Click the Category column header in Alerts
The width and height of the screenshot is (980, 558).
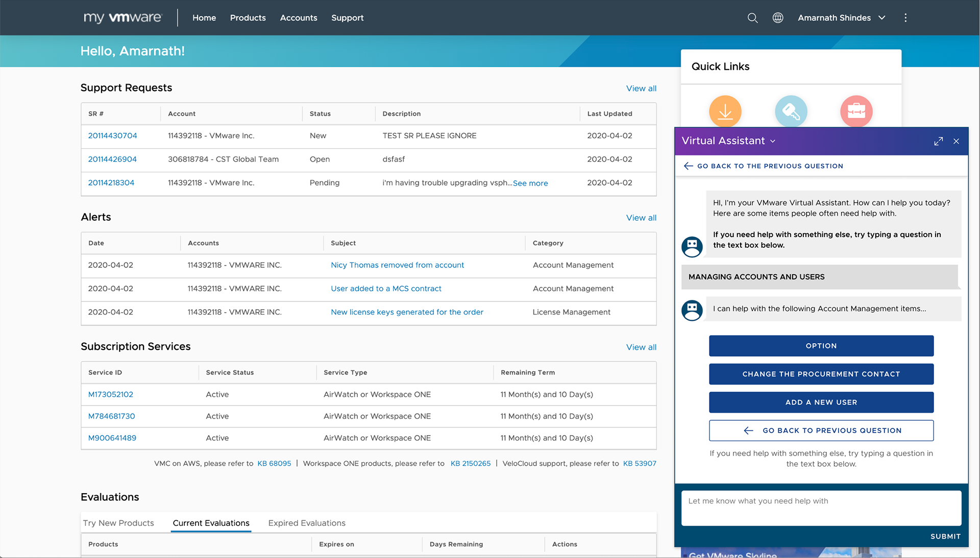[548, 243]
